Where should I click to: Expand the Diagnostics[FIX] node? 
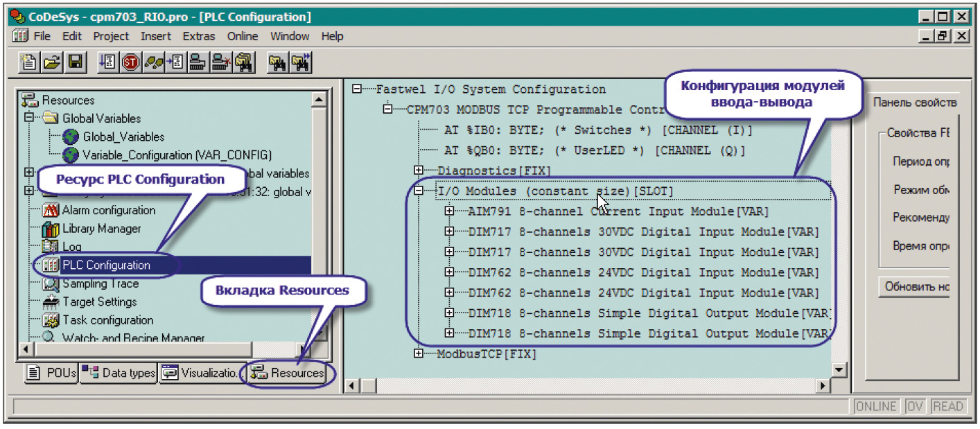(418, 170)
